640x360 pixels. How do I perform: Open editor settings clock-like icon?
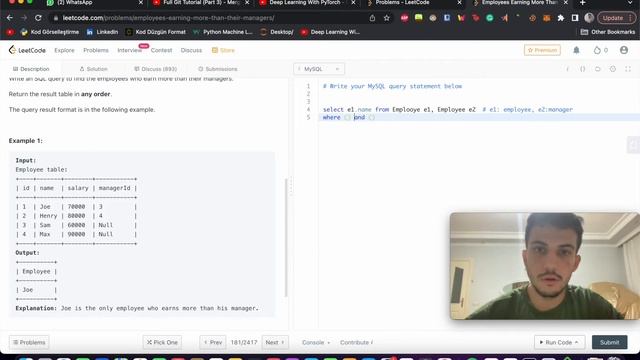click(x=613, y=69)
